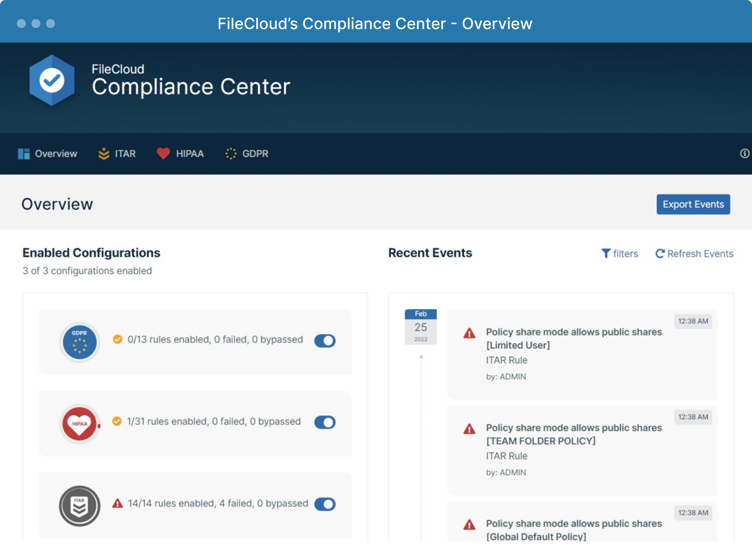Viewport: 752px width, 560px height.
Task: Click the FileCloud hexagon checkmark logo
Action: click(52, 80)
